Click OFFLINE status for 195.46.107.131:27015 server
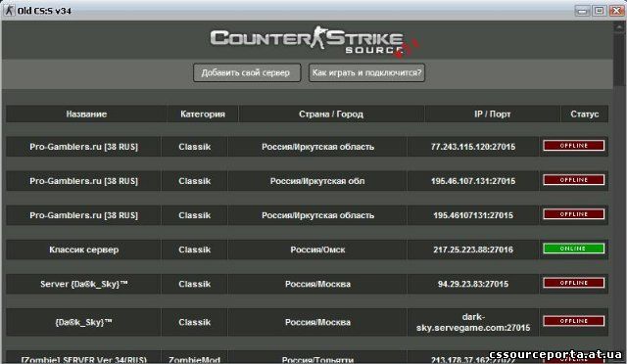This screenshot has height=364, width=627. [x=573, y=180]
